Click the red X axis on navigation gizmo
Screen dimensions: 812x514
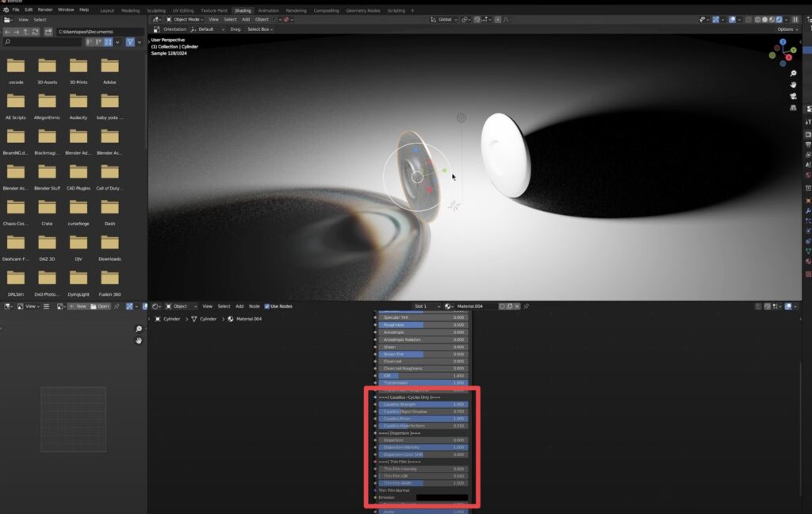point(789,57)
